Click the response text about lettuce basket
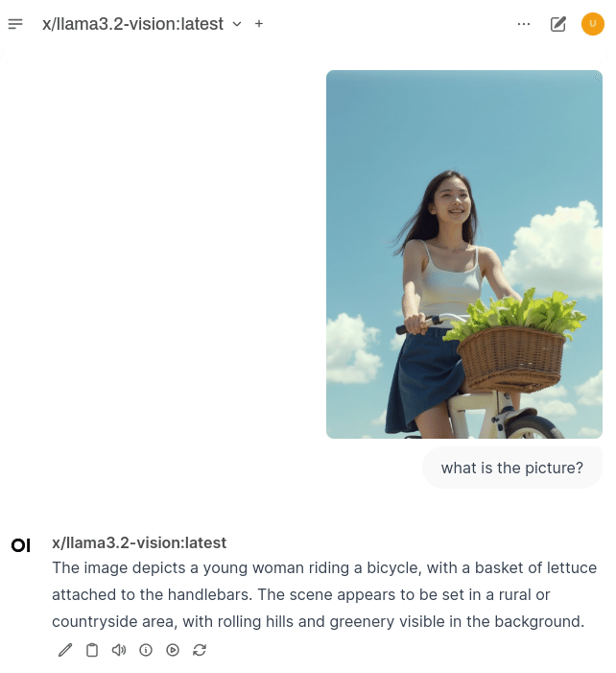 324,594
